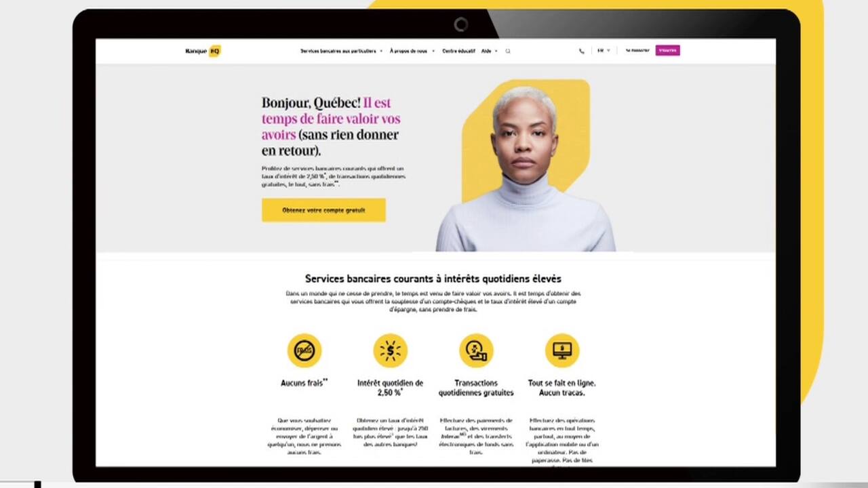Open the FR language selector
Screen dimensions: 868x488
(x=604, y=51)
